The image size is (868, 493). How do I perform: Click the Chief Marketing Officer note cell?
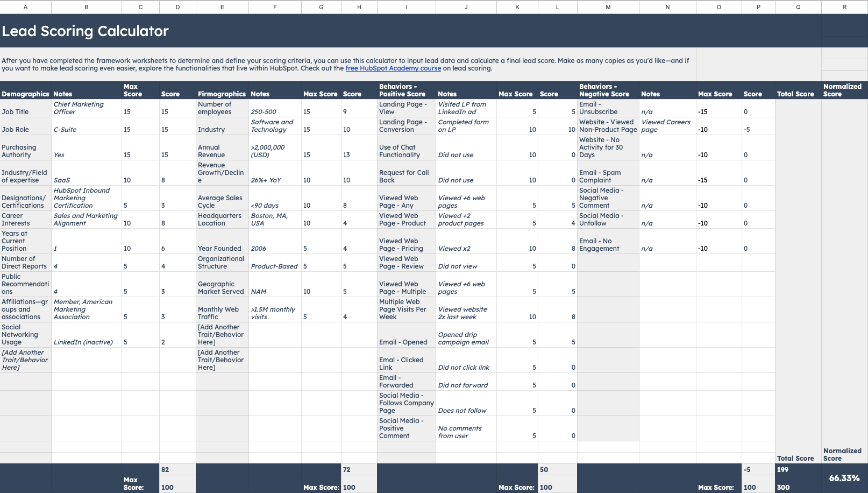click(78, 108)
